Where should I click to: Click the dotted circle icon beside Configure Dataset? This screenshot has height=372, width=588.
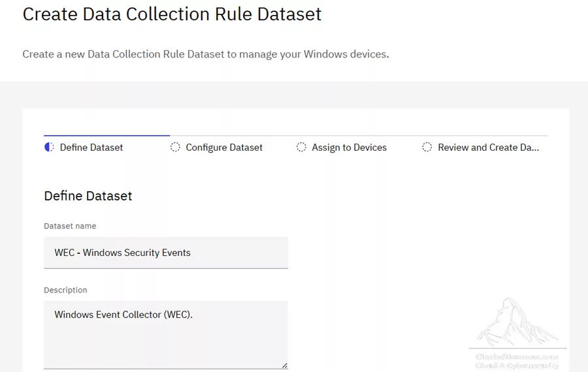click(175, 147)
